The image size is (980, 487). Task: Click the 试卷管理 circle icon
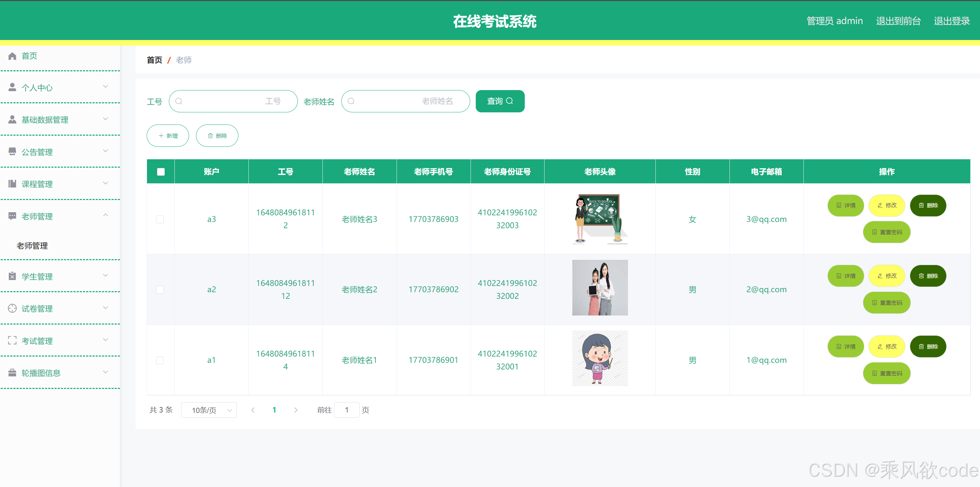point(12,309)
